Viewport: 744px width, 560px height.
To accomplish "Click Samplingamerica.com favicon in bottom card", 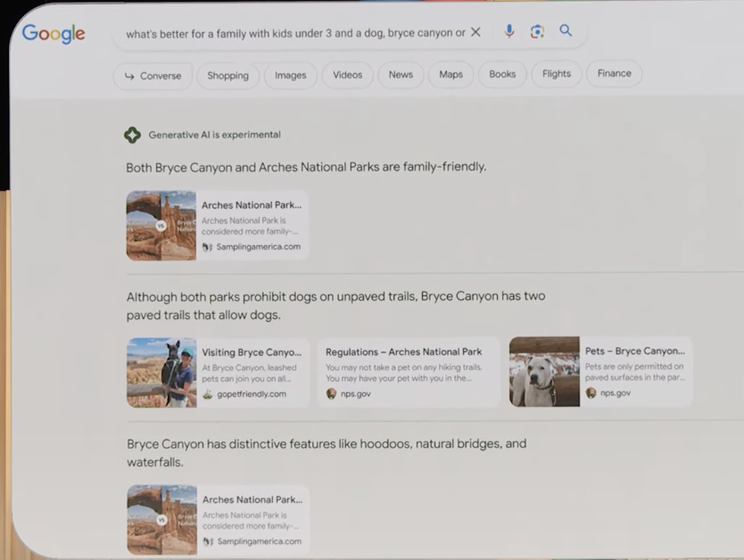I will coord(208,541).
